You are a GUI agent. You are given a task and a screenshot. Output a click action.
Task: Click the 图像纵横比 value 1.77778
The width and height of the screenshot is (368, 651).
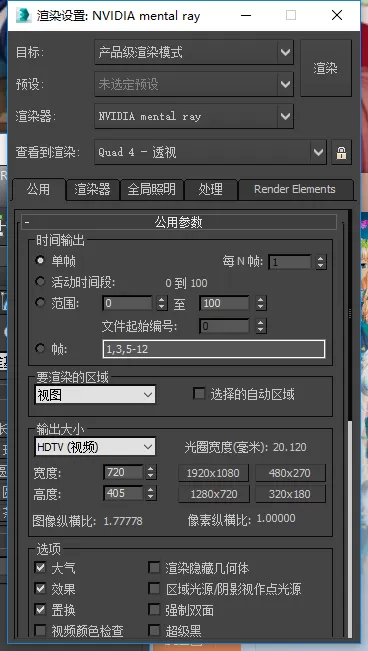coord(123,521)
